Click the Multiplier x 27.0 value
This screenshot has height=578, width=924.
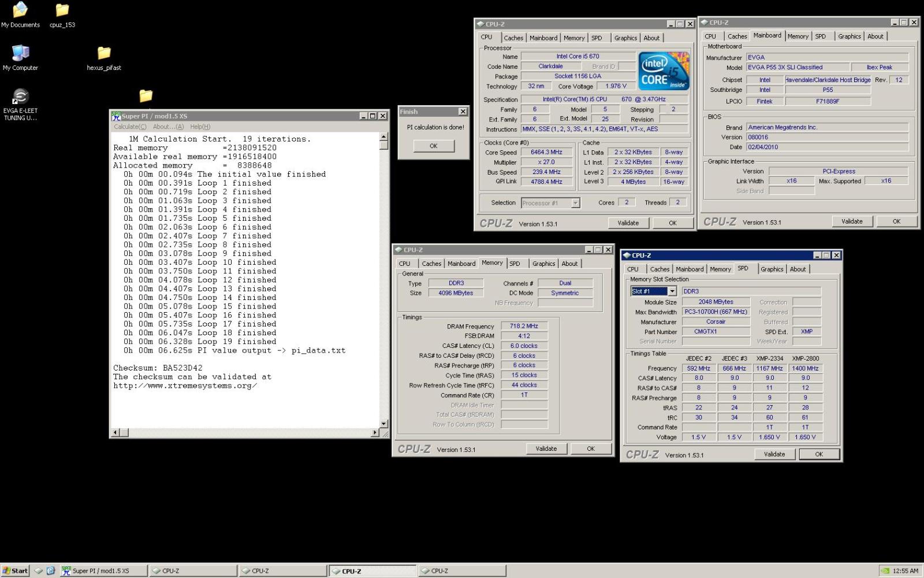point(546,162)
